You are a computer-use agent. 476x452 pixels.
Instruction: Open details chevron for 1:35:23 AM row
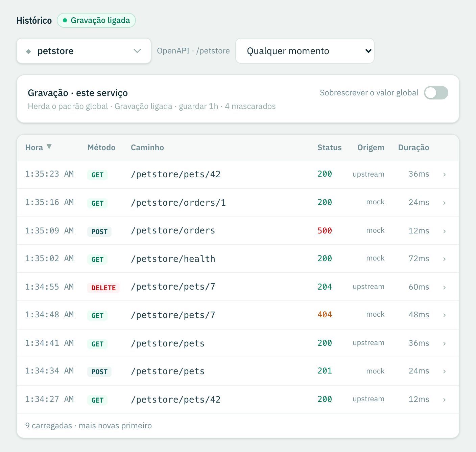(x=444, y=174)
